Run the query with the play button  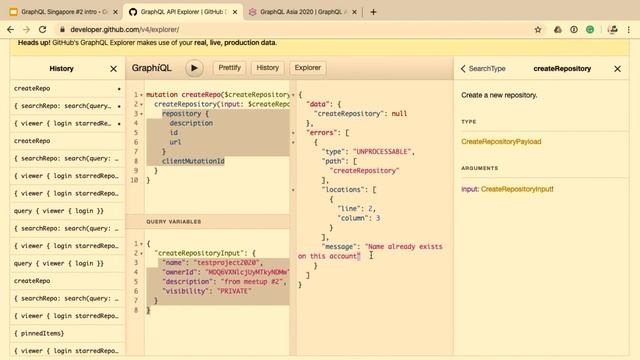(194, 68)
